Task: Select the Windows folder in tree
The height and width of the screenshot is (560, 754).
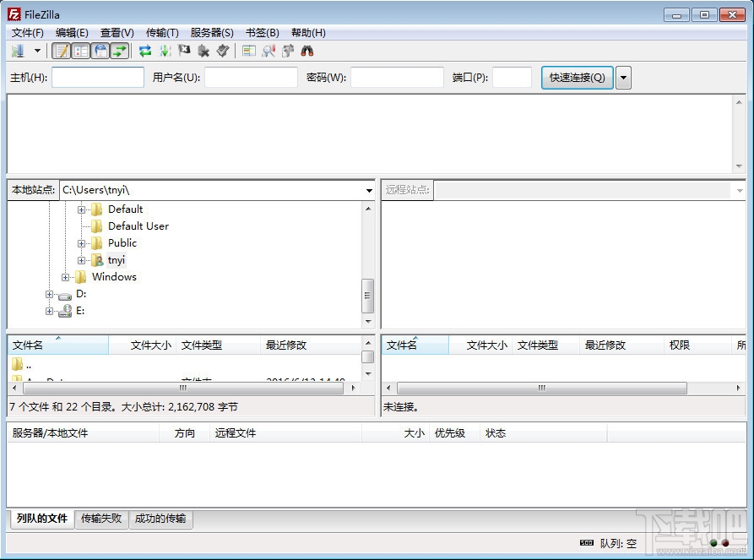Action: click(x=114, y=277)
